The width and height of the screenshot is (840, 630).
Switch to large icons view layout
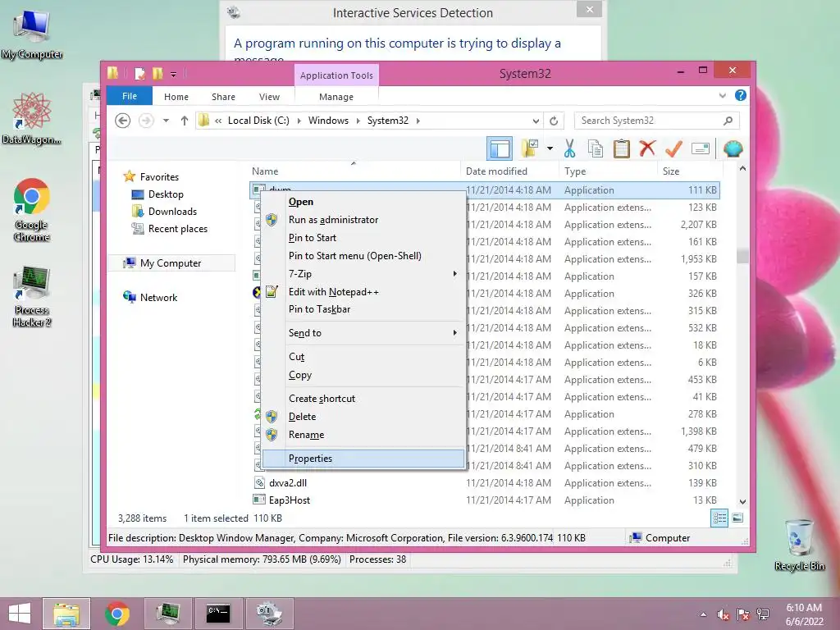point(737,518)
